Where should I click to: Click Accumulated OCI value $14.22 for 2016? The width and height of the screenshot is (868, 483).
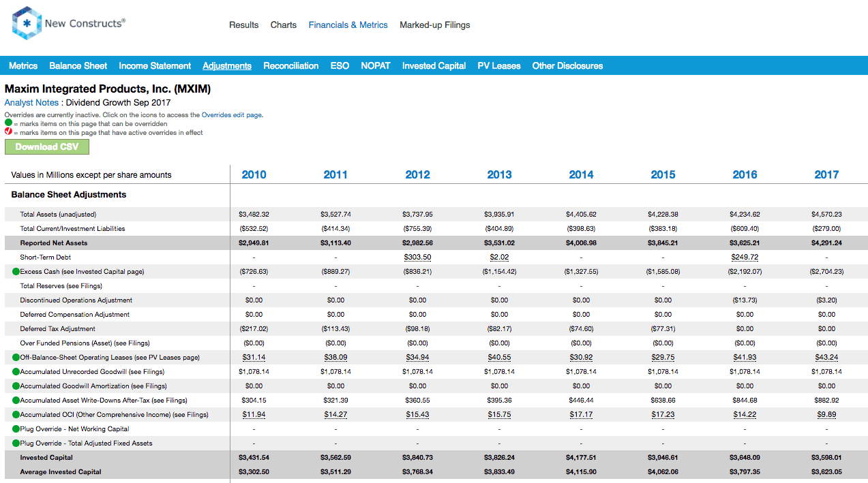click(745, 415)
